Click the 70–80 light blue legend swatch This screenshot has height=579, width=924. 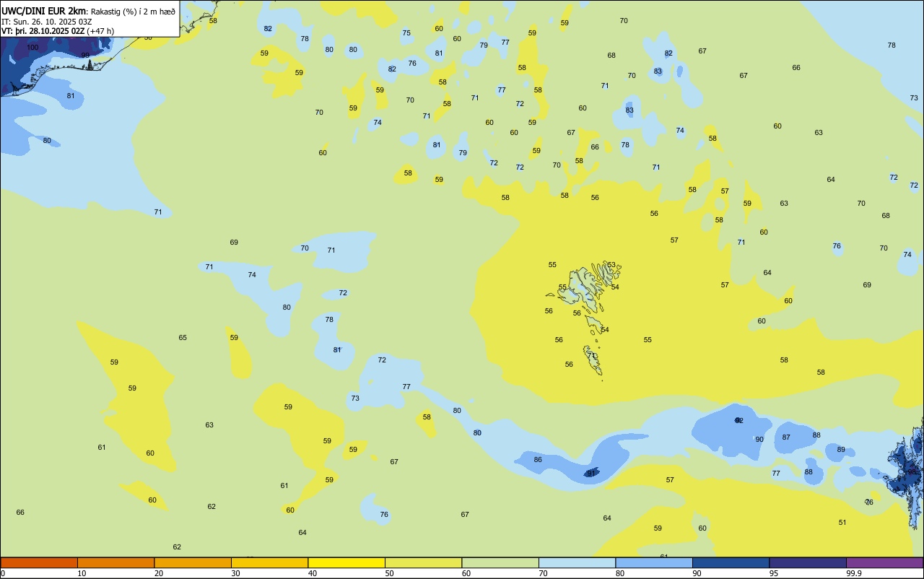[x=577, y=562]
